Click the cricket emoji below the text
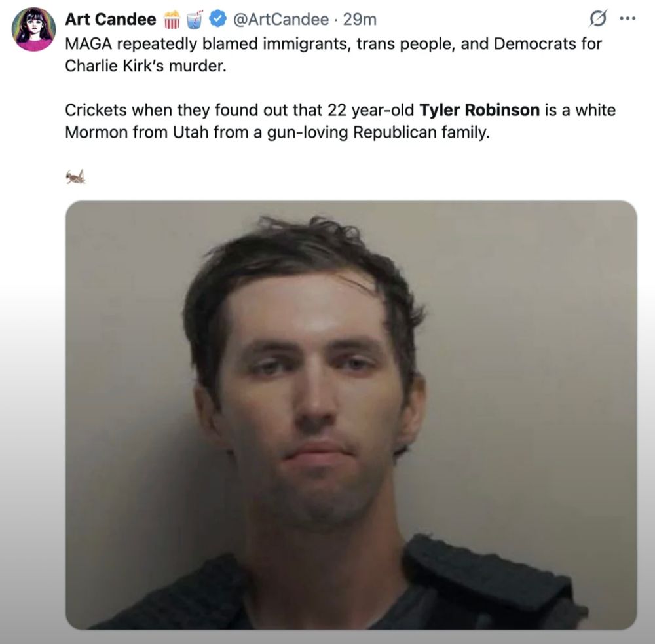Image resolution: width=655 pixels, height=644 pixels. click(75, 177)
